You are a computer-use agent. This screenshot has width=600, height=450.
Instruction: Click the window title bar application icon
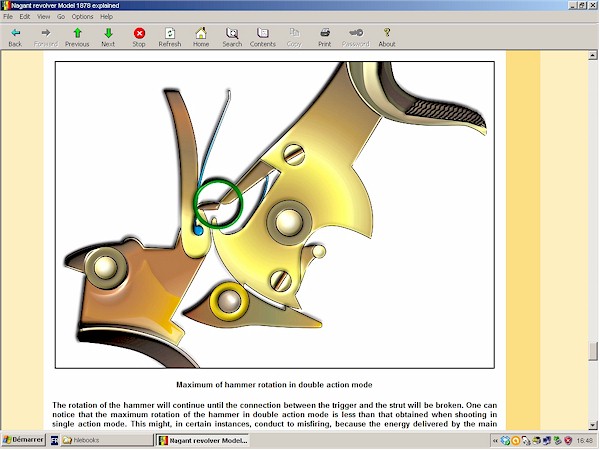point(5,5)
